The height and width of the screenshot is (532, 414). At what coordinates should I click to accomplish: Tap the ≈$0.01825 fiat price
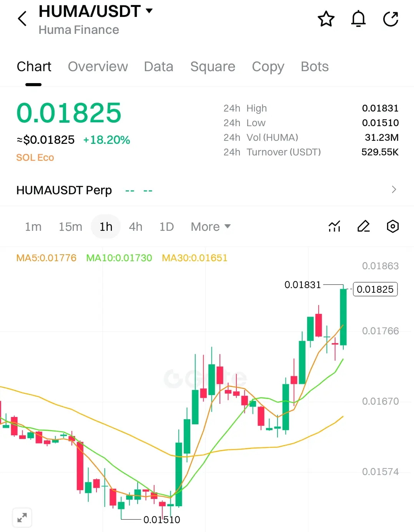point(45,140)
